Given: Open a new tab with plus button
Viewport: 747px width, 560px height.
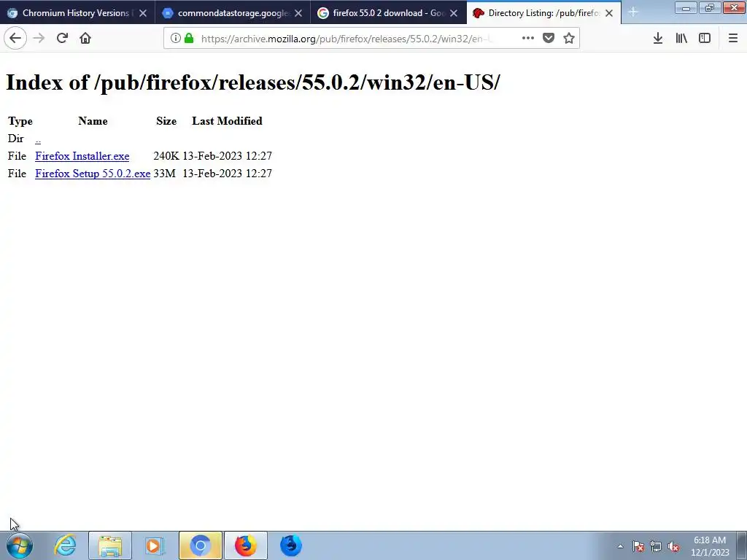Looking at the screenshot, I should 633,12.
